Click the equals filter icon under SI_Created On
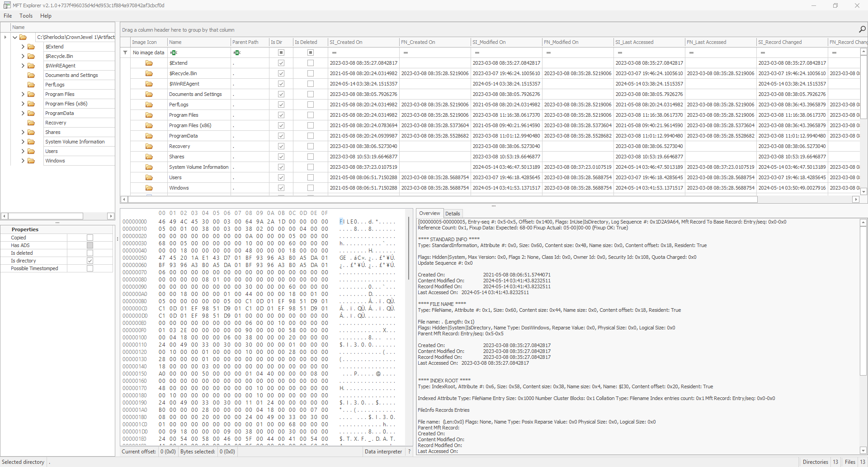This screenshot has width=868, height=467. click(334, 52)
